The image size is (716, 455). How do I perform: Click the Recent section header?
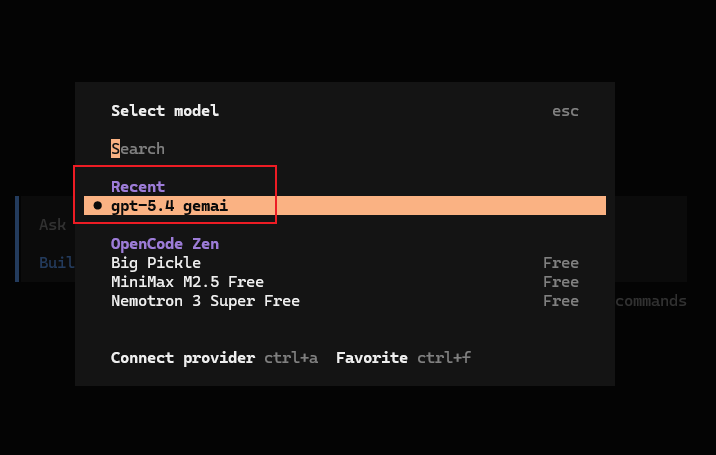(138, 187)
